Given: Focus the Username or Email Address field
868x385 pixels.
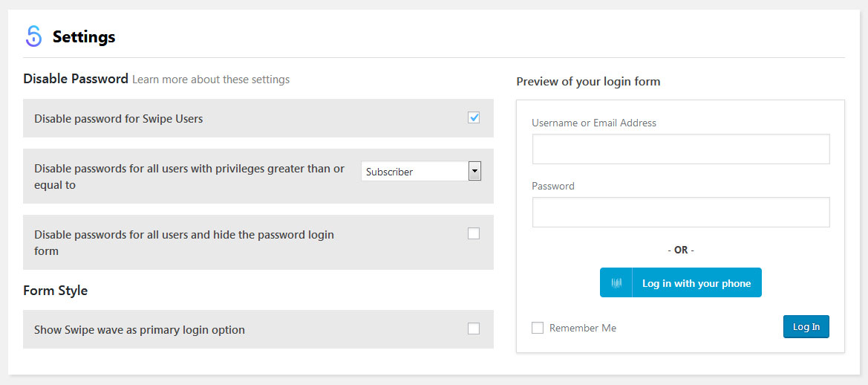Looking at the screenshot, I should (x=681, y=149).
